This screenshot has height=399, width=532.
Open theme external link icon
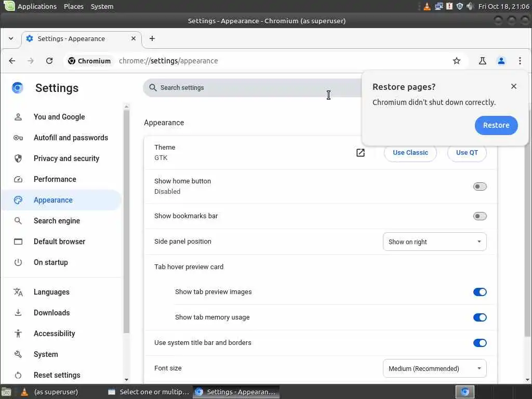[x=361, y=153]
